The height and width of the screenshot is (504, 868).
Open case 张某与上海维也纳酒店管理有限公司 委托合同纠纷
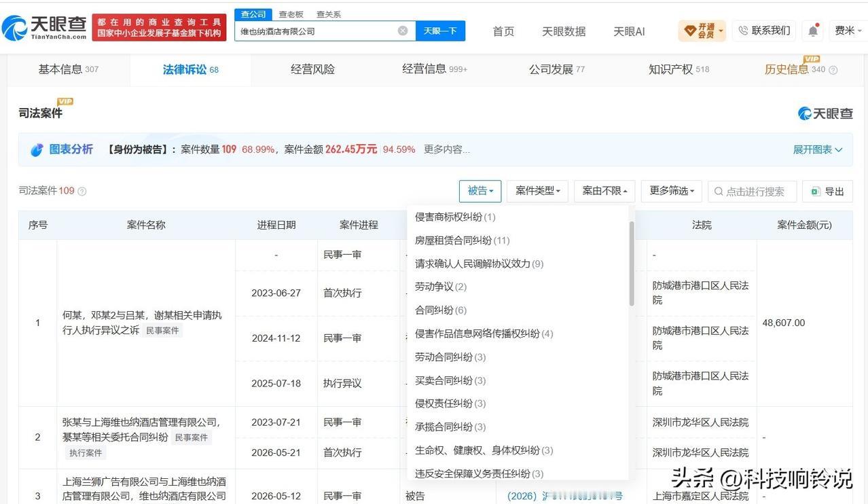(x=141, y=429)
